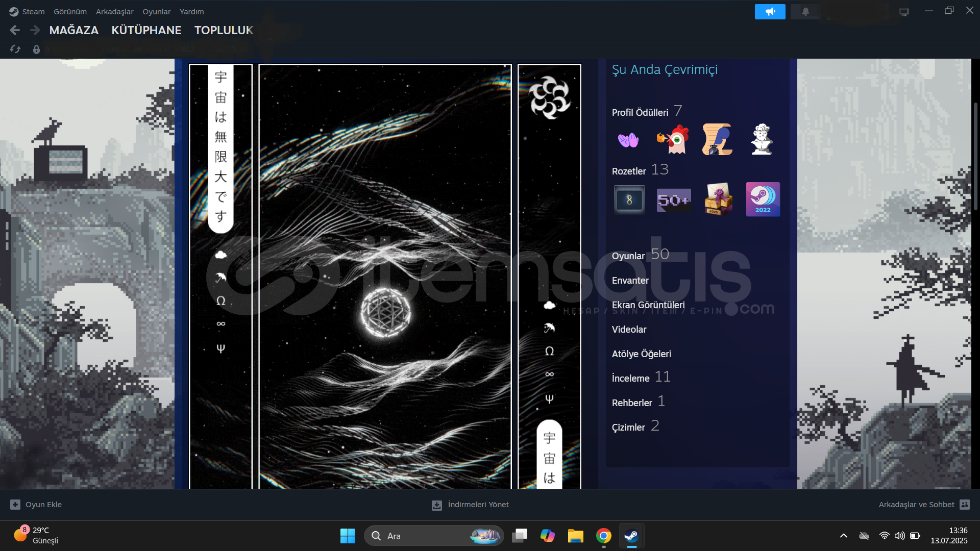Viewport: 980px width, 551px height.
Task: Go forward with the right arrow
Action: (x=35, y=31)
